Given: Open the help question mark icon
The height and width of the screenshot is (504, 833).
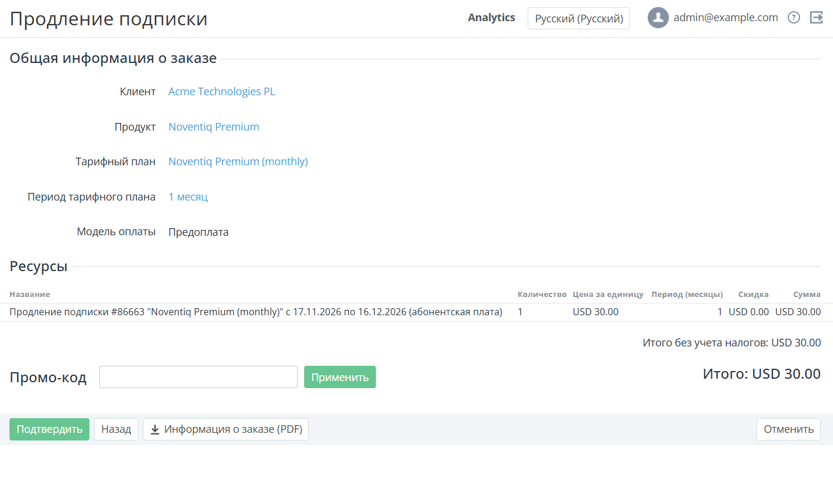Looking at the screenshot, I should [794, 18].
